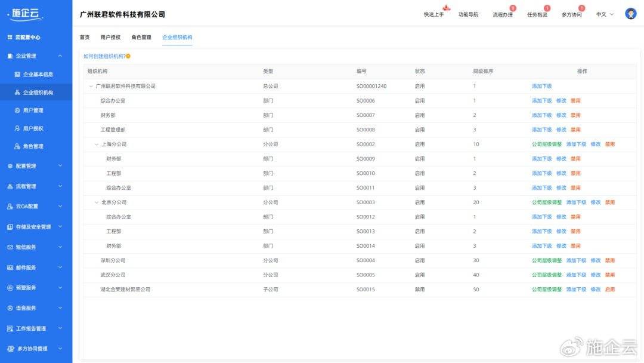Switch to the 角色管理 tab
Image resolution: width=644 pixels, height=363 pixels.
[x=141, y=37]
